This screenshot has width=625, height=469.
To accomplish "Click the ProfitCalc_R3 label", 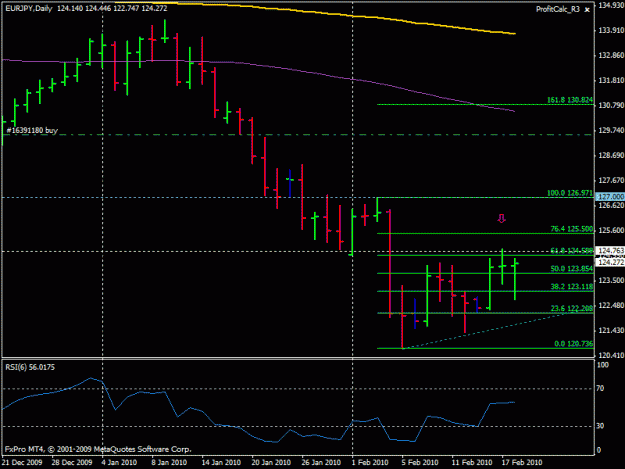I will coord(558,9).
